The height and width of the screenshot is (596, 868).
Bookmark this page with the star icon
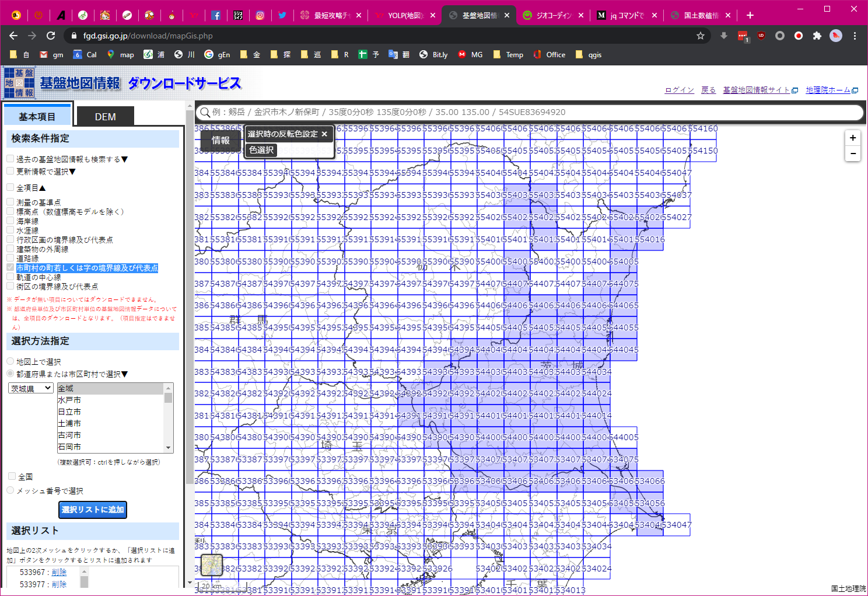tap(700, 36)
